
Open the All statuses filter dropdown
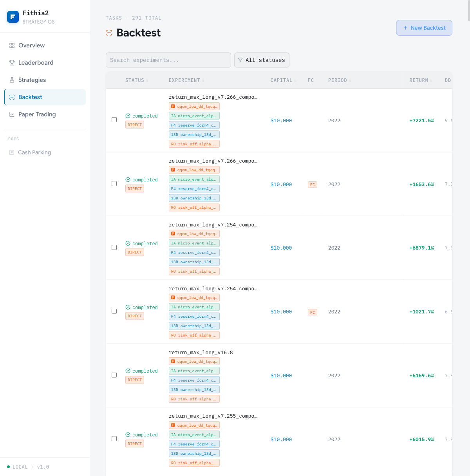tap(262, 60)
